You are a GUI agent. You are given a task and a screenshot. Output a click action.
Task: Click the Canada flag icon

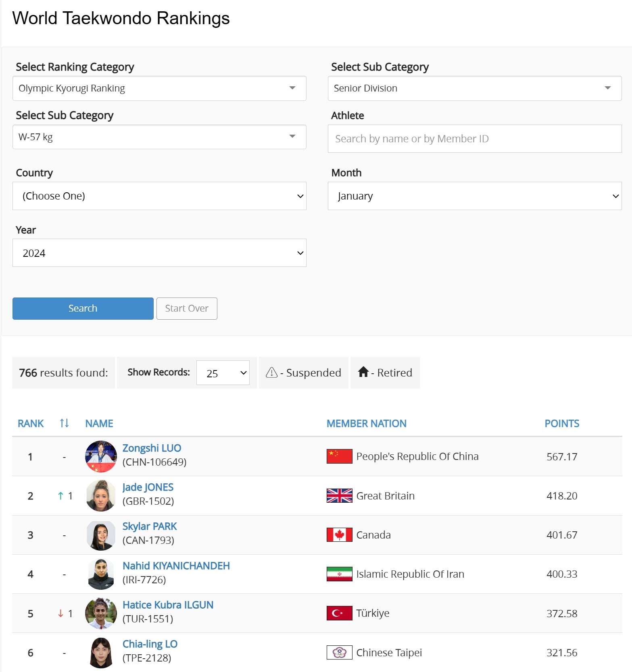[339, 535]
